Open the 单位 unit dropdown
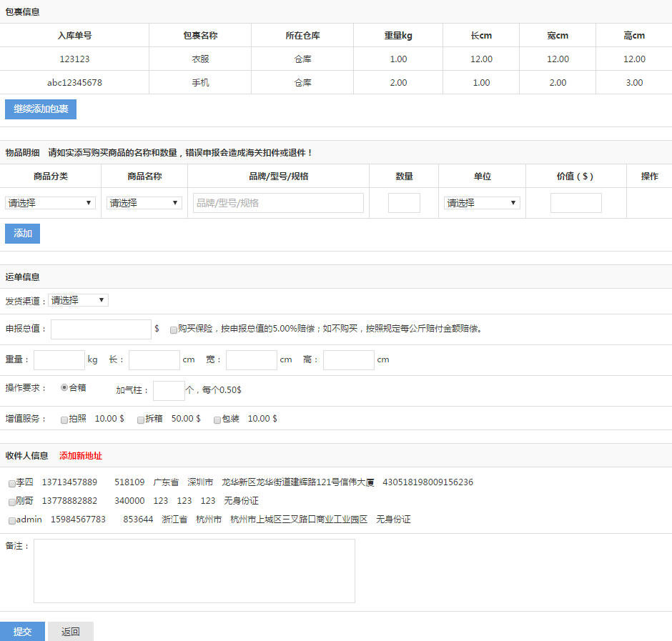 coord(482,203)
